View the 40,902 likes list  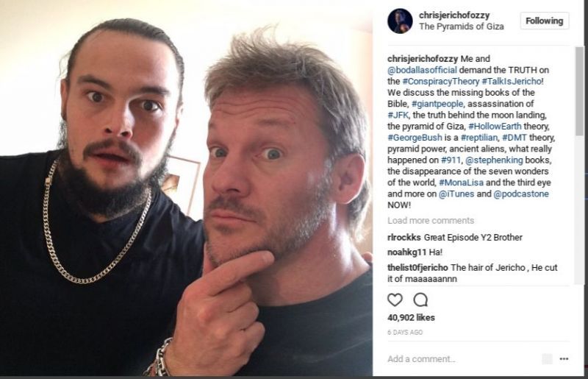411,318
